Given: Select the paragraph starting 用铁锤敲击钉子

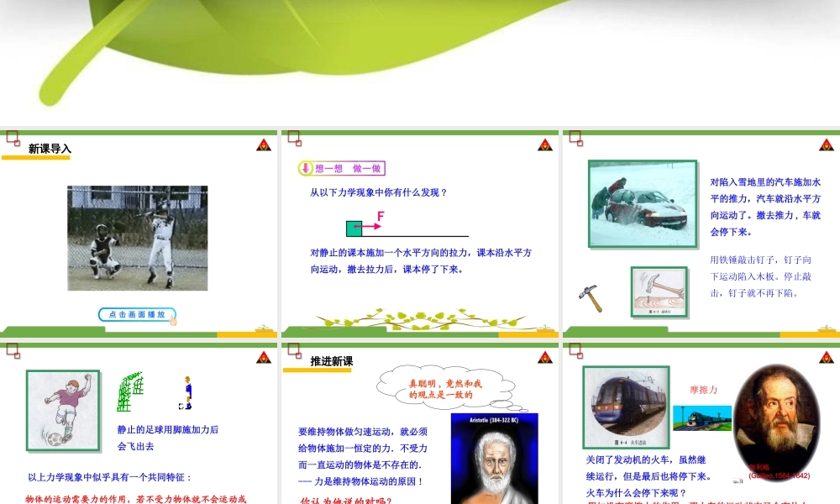Looking at the screenshot, I should 761,276.
